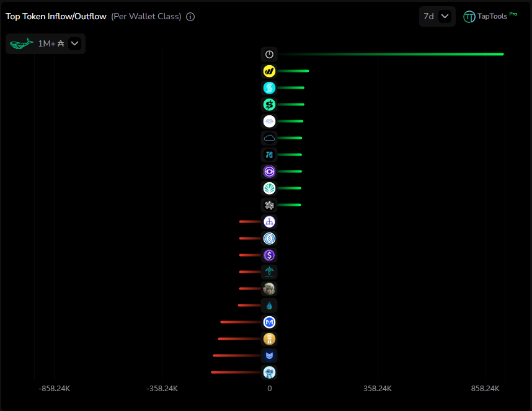The height and width of the screenshot is (411, 532).
Task: Open the TapTools Pro logo link
Action: [x=490, y=16]
